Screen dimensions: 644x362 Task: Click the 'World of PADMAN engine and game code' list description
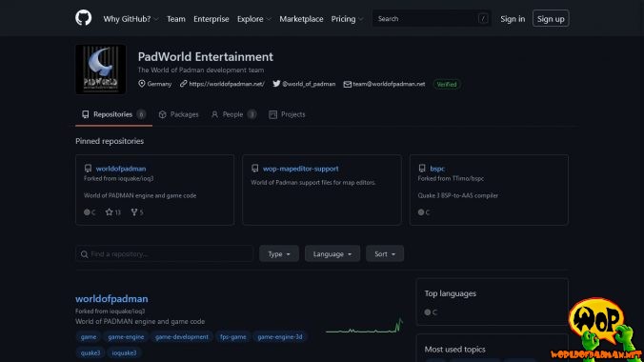click(140, 321)
